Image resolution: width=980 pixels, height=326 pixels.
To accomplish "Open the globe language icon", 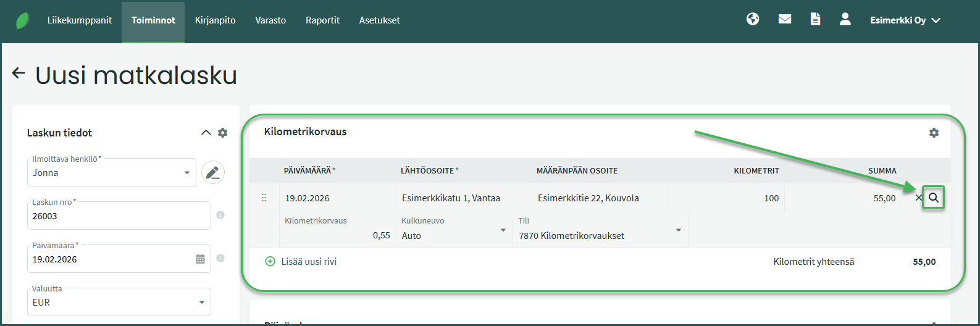I will 752,20.
